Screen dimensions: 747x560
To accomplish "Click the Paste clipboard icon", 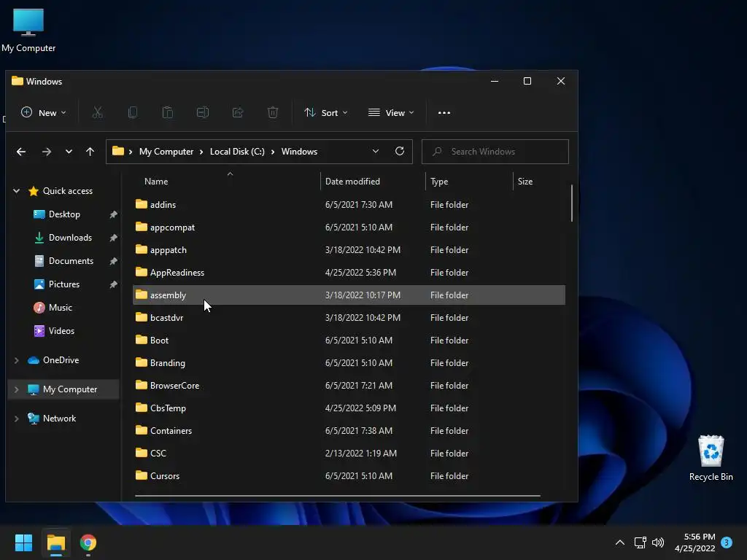I will coord(168,113).
